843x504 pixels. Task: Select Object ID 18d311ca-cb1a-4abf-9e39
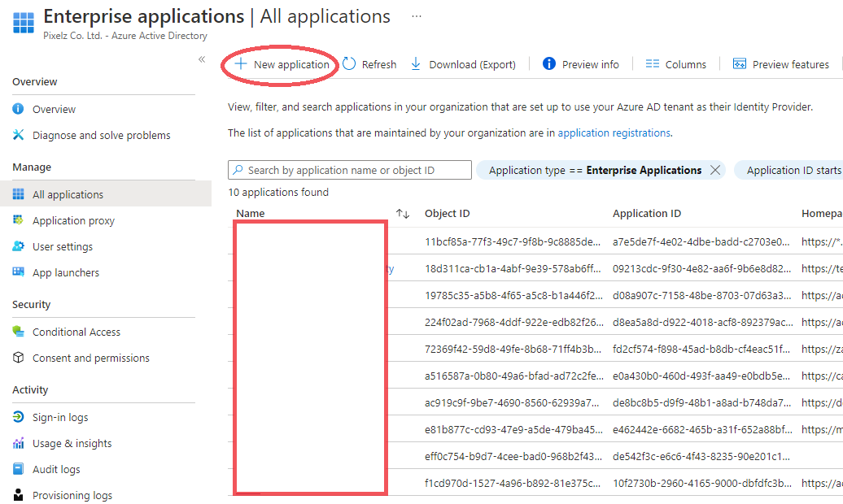[x=513, y=268]
